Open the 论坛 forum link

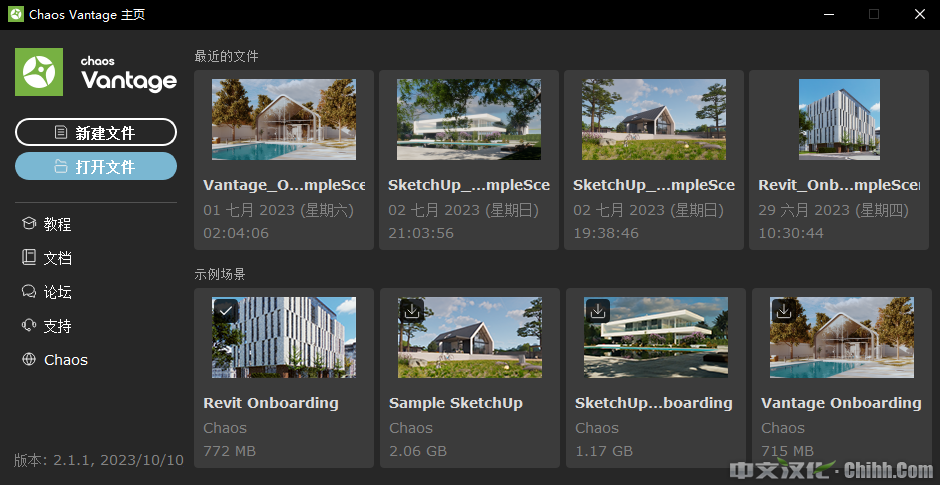[57, 292]
